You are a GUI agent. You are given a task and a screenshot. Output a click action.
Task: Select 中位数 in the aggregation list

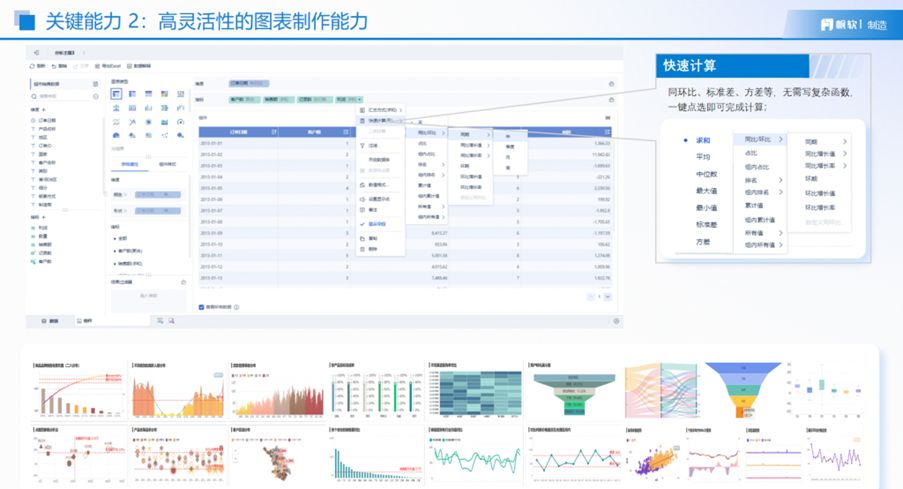pos(707,174)
